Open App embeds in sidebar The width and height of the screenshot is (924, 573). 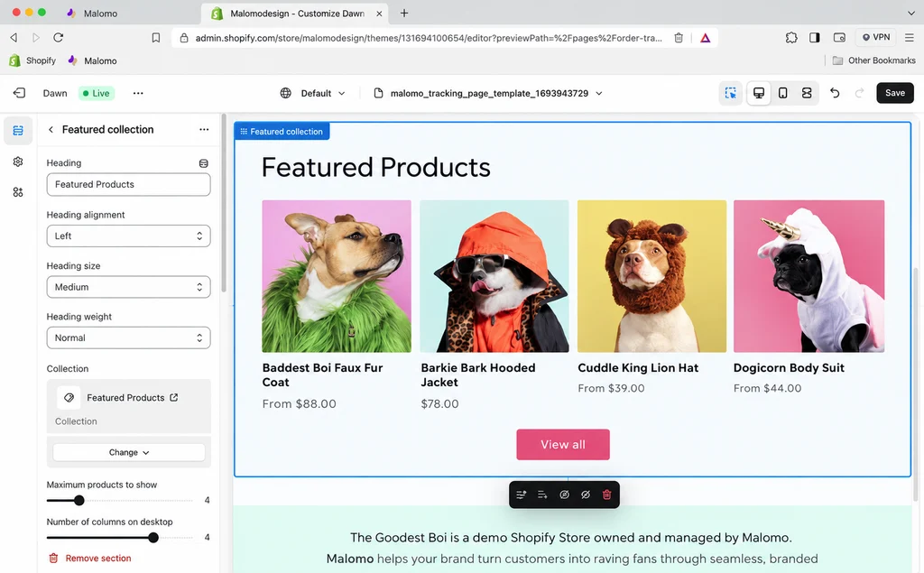coord(18,192)
